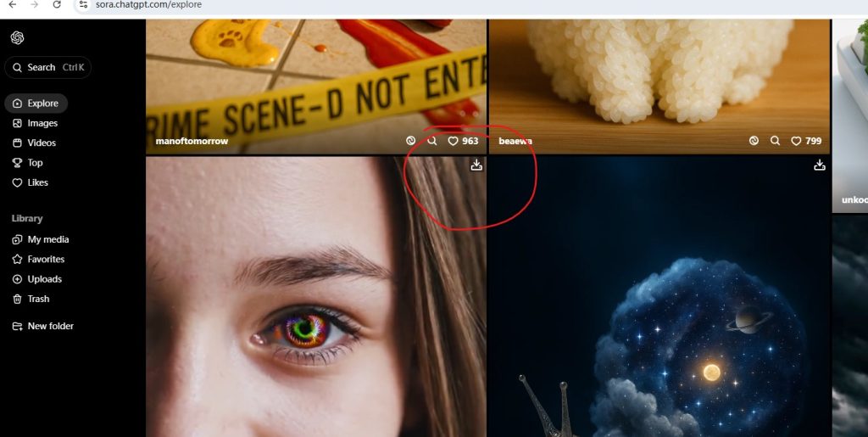Download the starry planet cloud image

click(819, 165)
